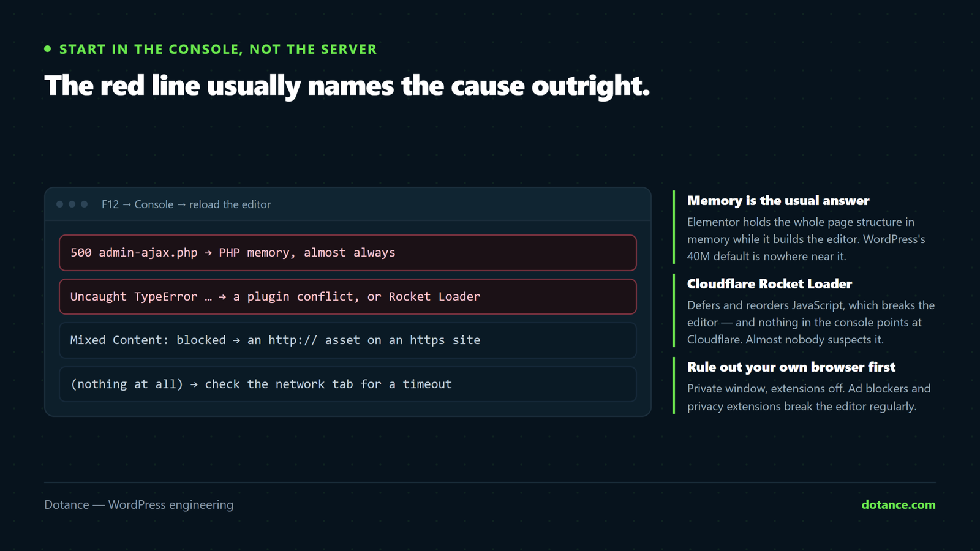
Task: Click the 'Mixed Content: blocked' console line
Action: pyautogui.click(x=348, y=340)
